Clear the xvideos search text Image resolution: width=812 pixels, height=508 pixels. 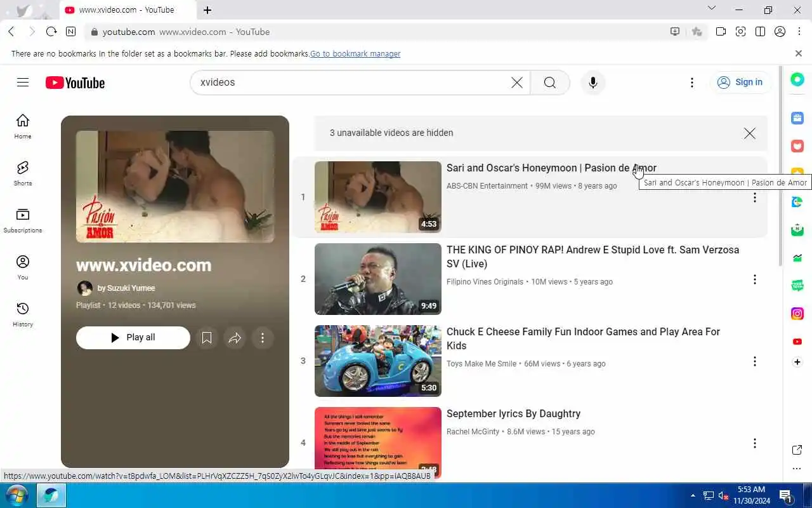(517, 83)
